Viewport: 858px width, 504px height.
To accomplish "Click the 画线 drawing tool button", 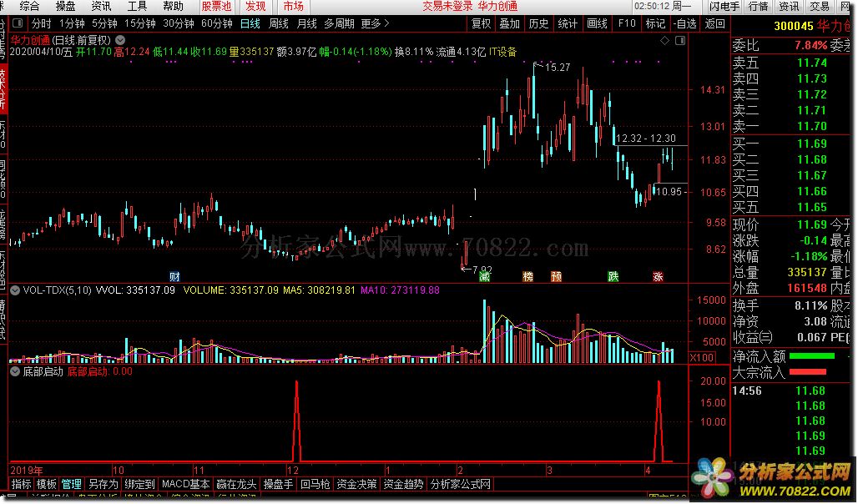I will pyautogui.click(x=597, y=23).
